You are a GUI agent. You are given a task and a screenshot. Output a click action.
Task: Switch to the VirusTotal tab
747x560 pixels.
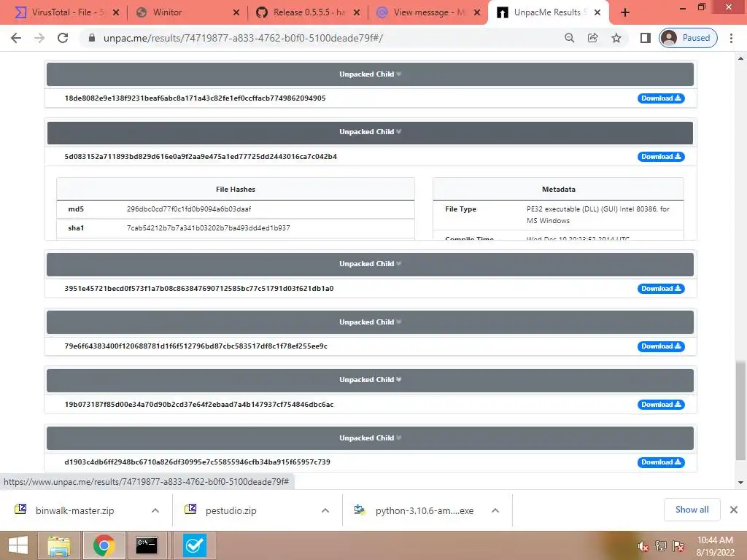pos(66,12)
